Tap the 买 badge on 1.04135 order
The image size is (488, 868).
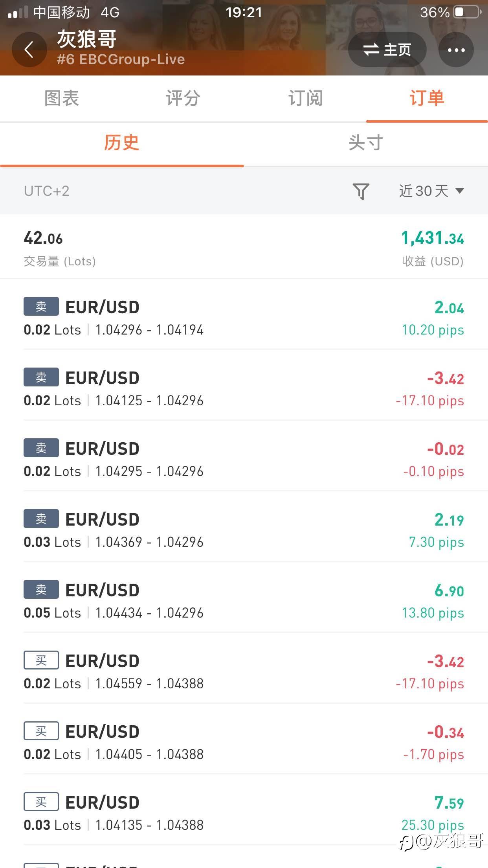41,802
